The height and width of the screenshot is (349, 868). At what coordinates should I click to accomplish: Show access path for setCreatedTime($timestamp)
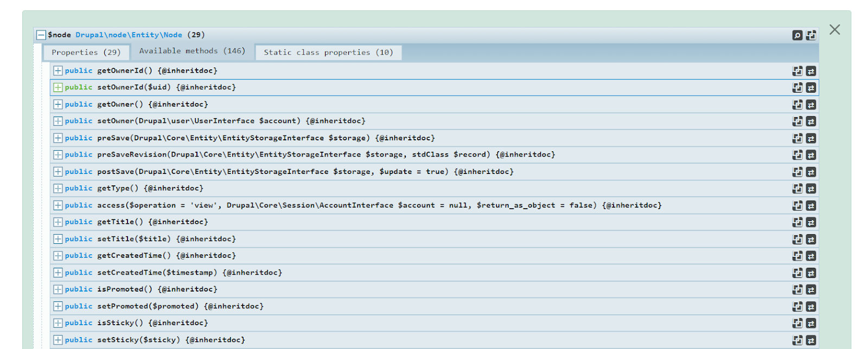[811, 273]
